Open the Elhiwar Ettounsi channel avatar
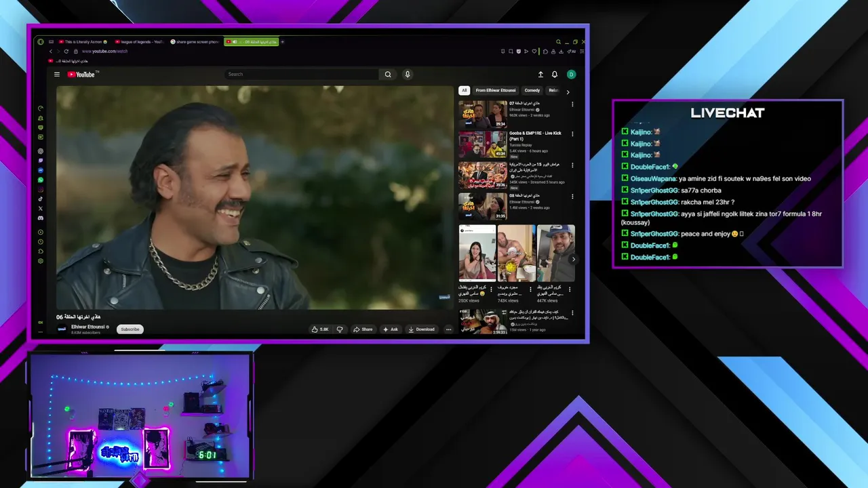Screen dimensions: 868x488 point(62,329)
